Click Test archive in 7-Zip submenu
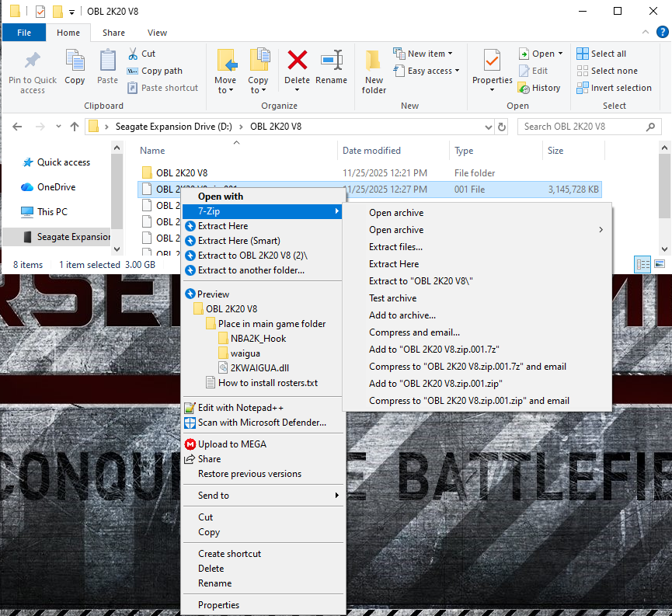The image size is (672, 616). coord(392,298)
